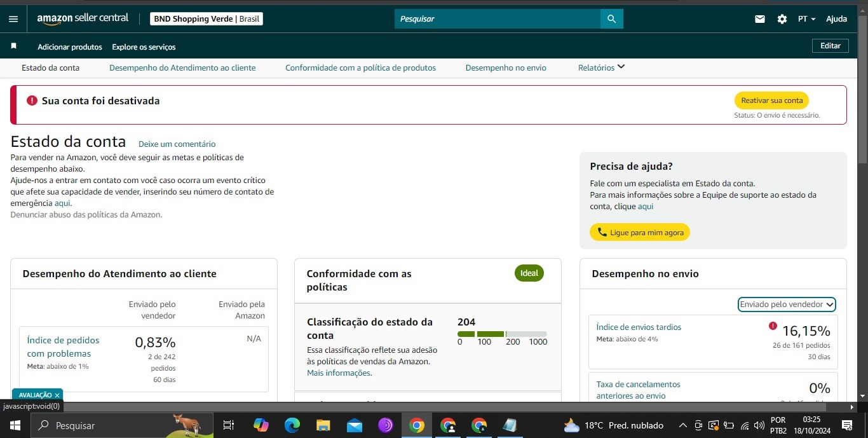Click 'Denunciar abuso das políticas da Amazon'
The width and height of the screenshot is (868, 438).
coord(86,215)
